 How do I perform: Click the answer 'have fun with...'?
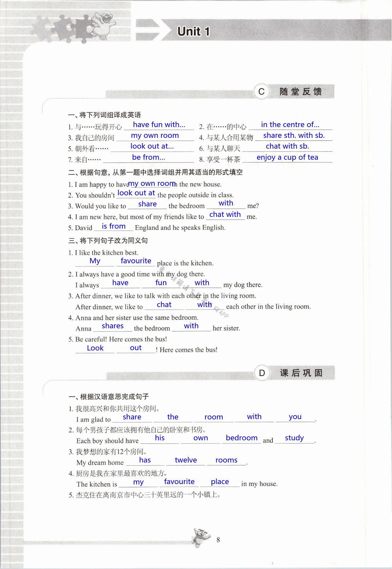159,124
